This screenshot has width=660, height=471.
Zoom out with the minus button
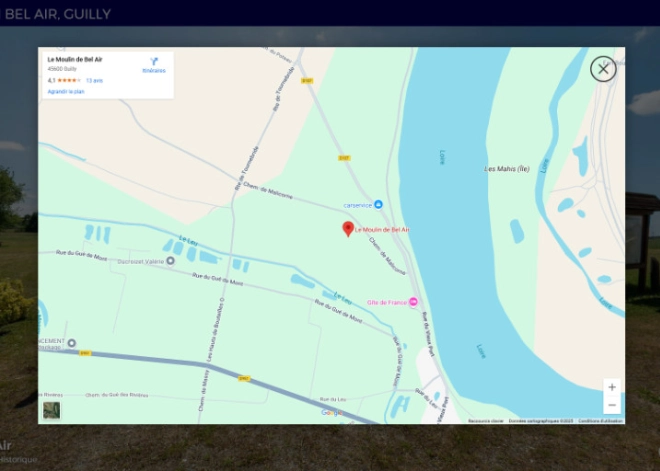pyautogui.click(x=612, y=404)
